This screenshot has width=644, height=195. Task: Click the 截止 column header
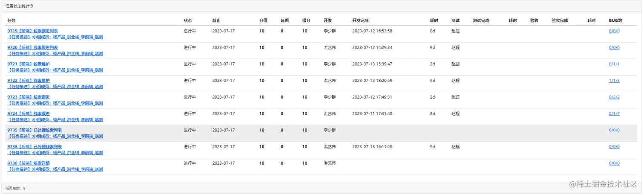click(x=216, y=20)
